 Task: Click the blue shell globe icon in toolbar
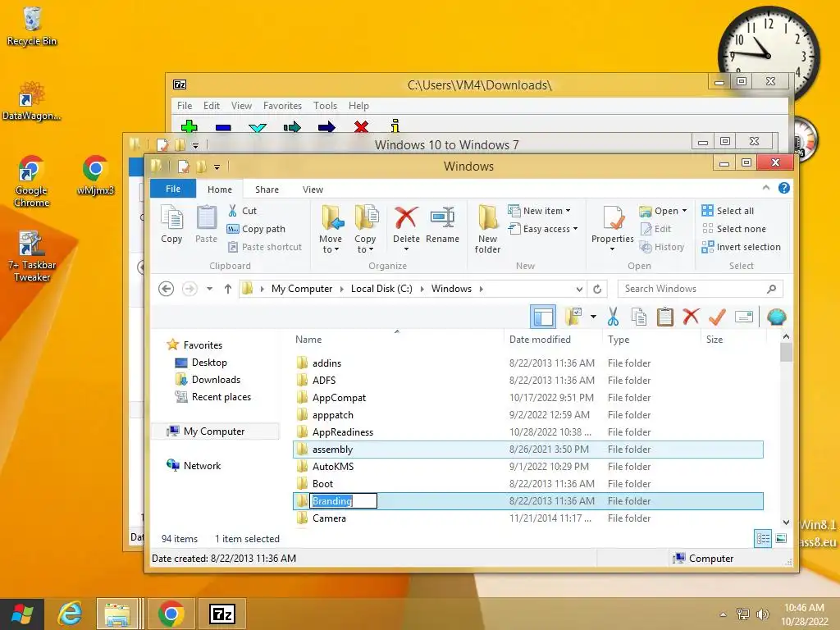point(776,317)
